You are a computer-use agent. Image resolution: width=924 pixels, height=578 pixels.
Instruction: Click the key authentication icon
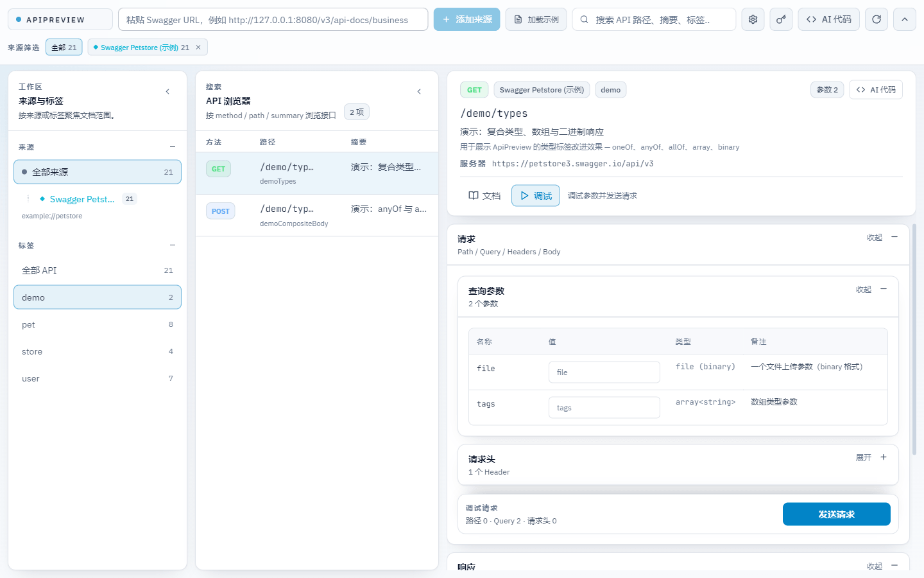pos(781,19)
